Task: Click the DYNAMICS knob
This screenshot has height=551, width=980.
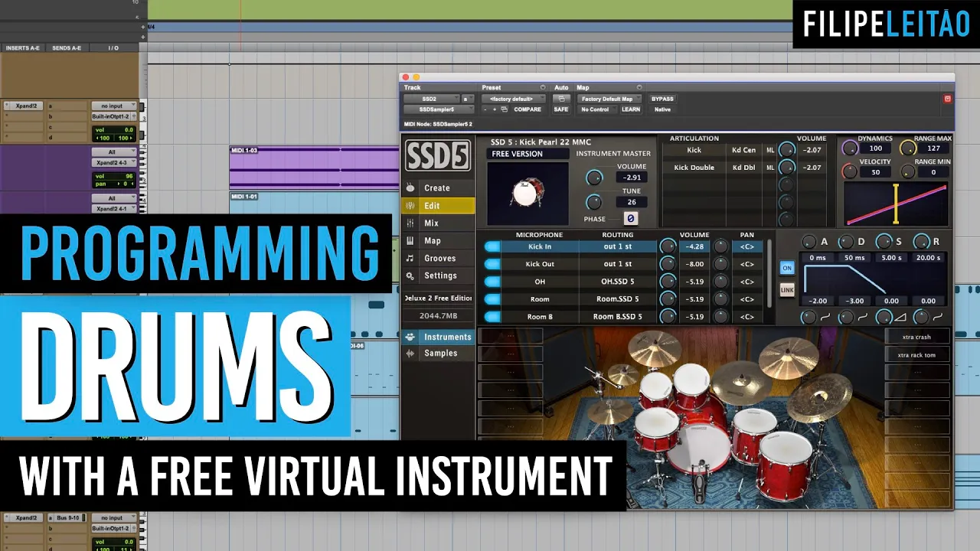Action: point(850,148)
